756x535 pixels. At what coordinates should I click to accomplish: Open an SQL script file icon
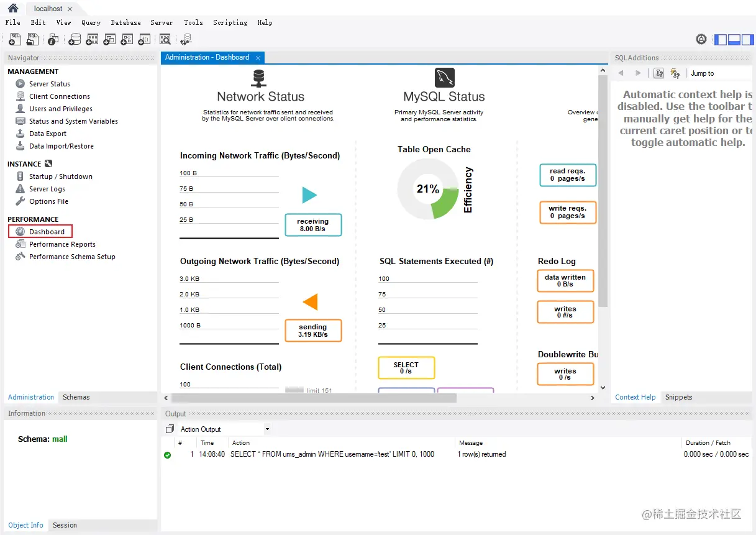pos(32,39)
